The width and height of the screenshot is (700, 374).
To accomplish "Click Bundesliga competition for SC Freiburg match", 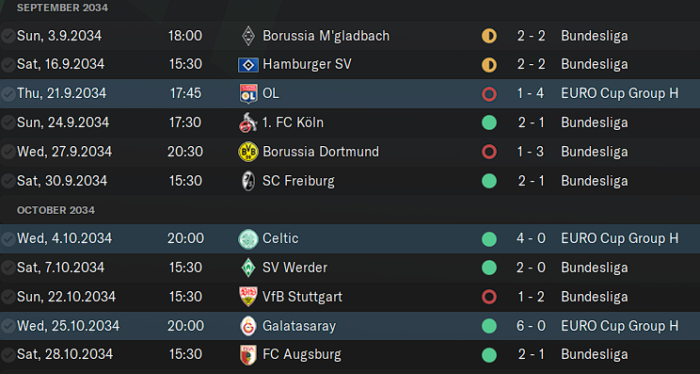I will pos(594,181).
